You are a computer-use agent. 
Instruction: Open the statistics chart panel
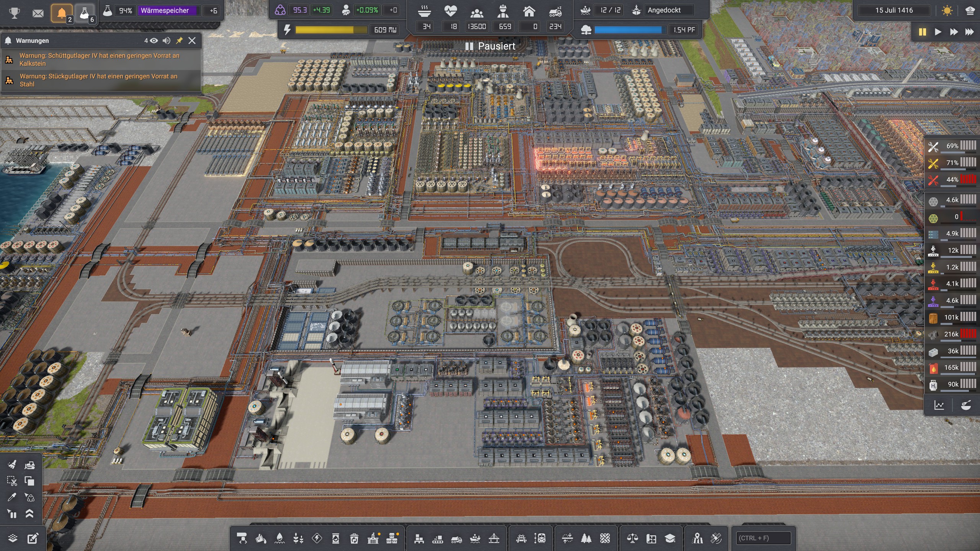coord(939,405)
